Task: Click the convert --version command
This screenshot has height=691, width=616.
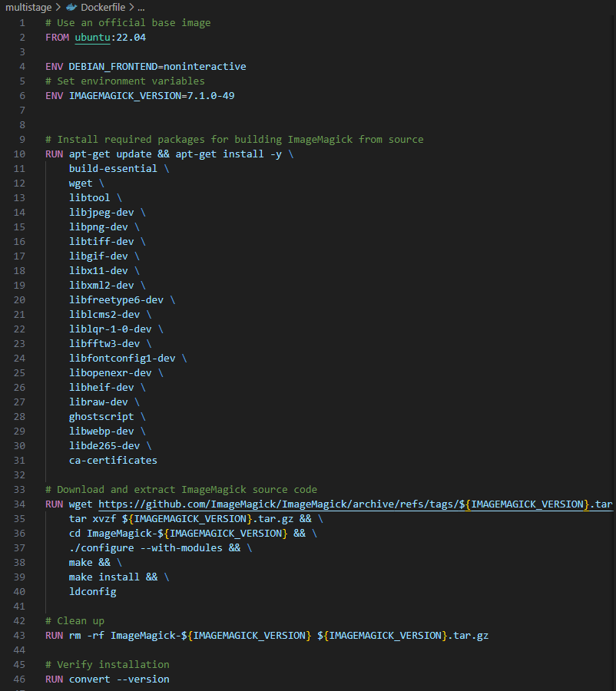Action: [x=119, y=679]
